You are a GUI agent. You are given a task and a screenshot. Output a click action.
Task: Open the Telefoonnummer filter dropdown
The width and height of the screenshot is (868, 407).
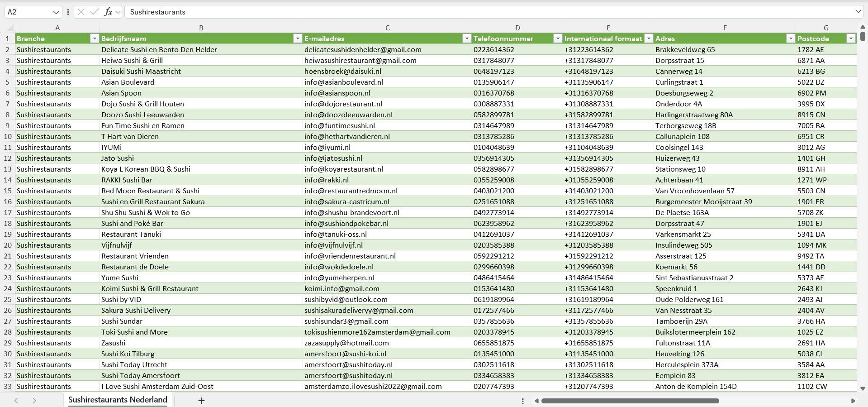(558, 39)
